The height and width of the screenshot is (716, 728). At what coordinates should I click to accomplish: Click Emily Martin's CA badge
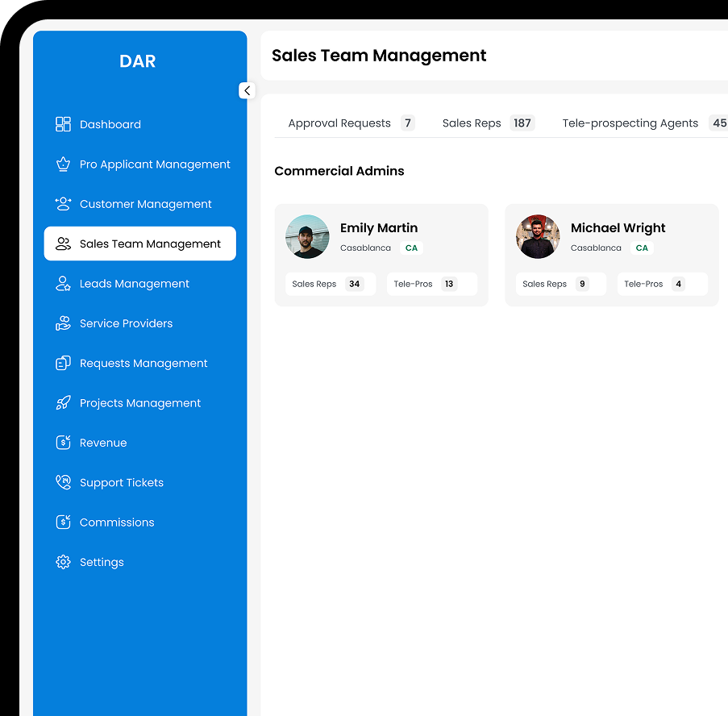(411, 248)
